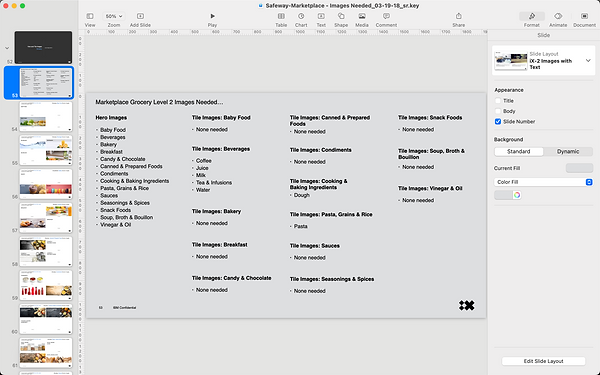
Task: Uncheck the Slide Number checkbox
Action: click(x=498, y=121)
